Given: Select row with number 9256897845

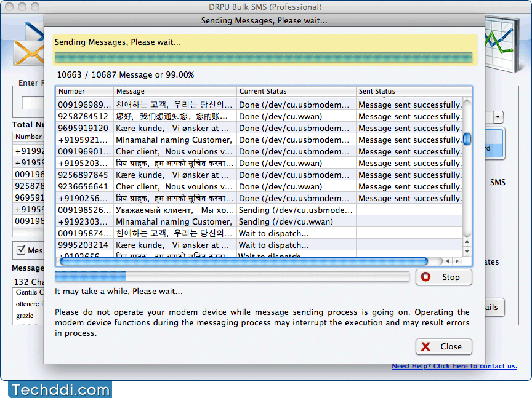Looking at the screenshot, I should (x=259, y=175).
